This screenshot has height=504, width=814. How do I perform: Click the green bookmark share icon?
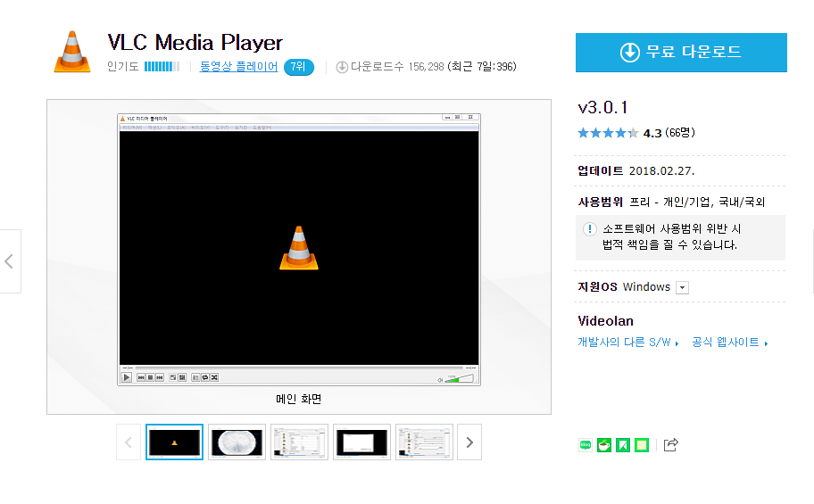point(623,445)
